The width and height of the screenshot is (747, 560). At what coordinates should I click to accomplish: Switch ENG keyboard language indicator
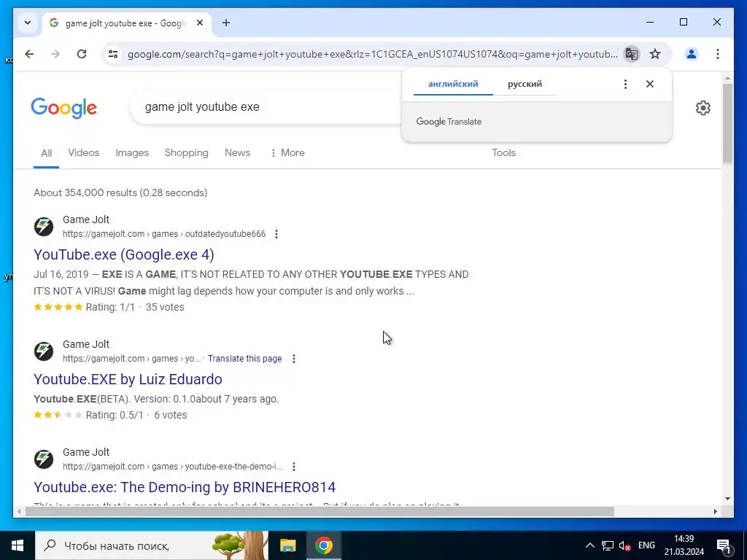[x=646, y=545]
